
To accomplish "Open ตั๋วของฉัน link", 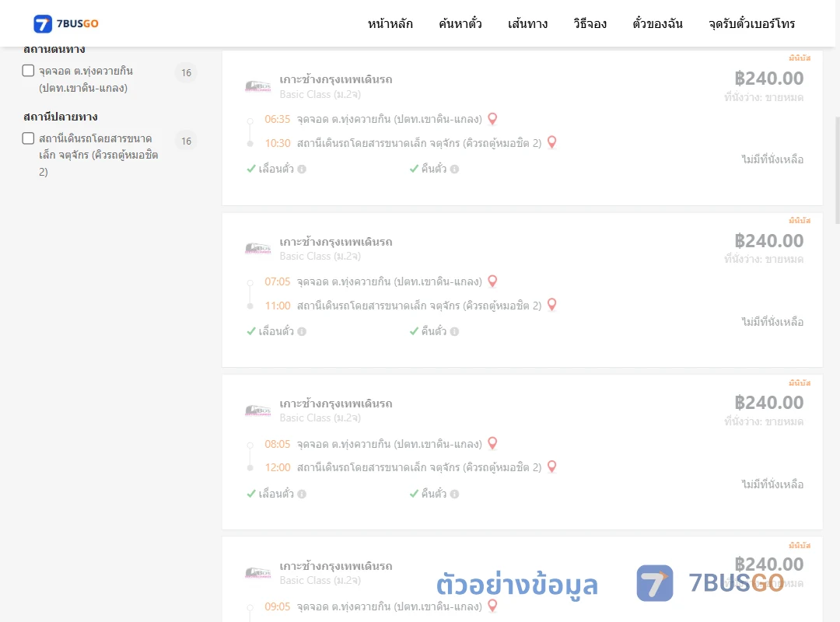I will pos(657,23).
